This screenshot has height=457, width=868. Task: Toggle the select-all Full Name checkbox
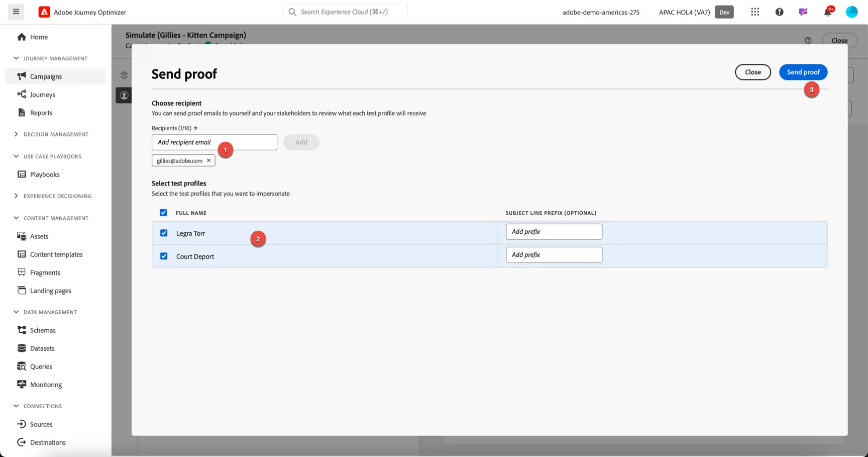click(163, 213)
